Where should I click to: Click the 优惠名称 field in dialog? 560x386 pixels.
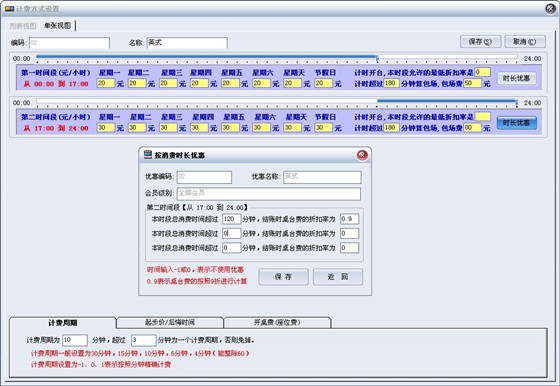click(322, 177)
